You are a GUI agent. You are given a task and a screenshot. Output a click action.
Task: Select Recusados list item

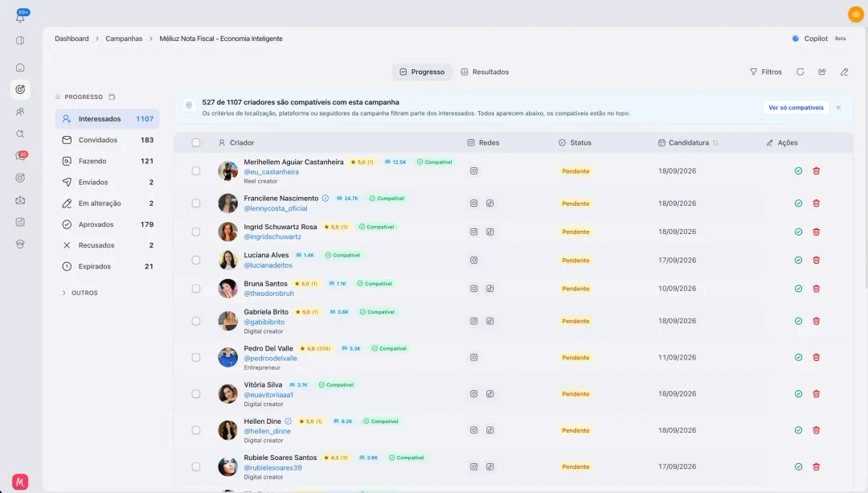tap(107, 245)
